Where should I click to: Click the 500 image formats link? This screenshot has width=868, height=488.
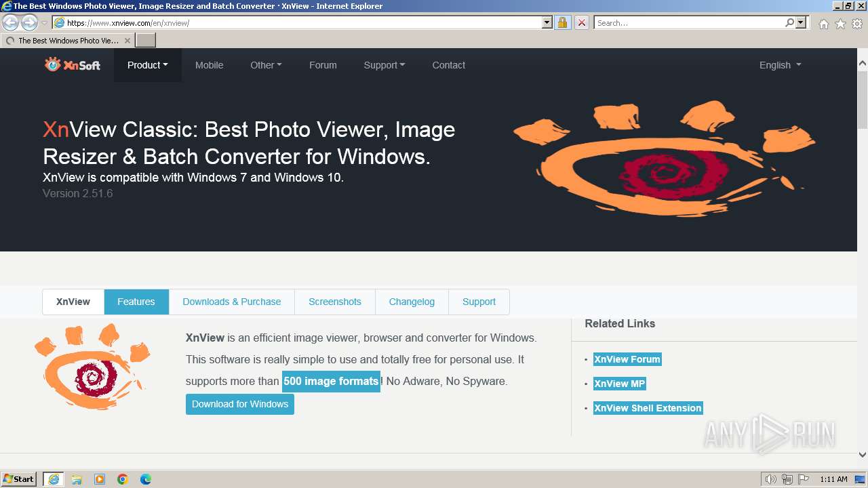[x=331, y=381]
